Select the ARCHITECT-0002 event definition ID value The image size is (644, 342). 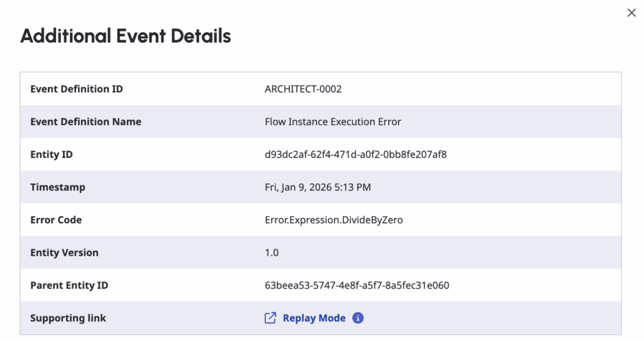(303, 89)
